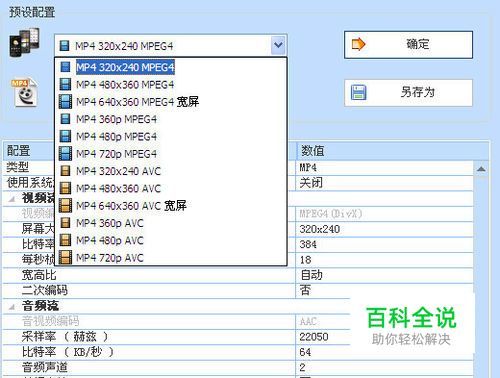Click orange film icon beside MP4 360p AVC
This screenshot has width=500, height=378.
click(65, 223)
